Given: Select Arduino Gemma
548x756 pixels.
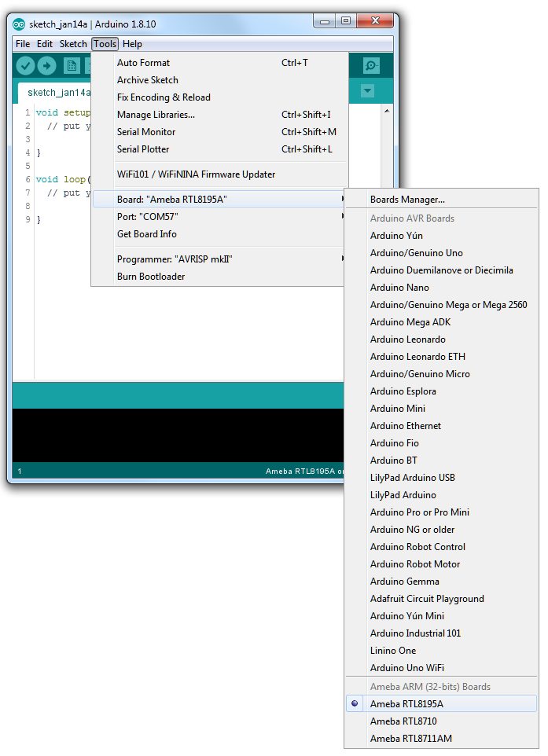Looking at the screenshot, I should pos(441,582).
